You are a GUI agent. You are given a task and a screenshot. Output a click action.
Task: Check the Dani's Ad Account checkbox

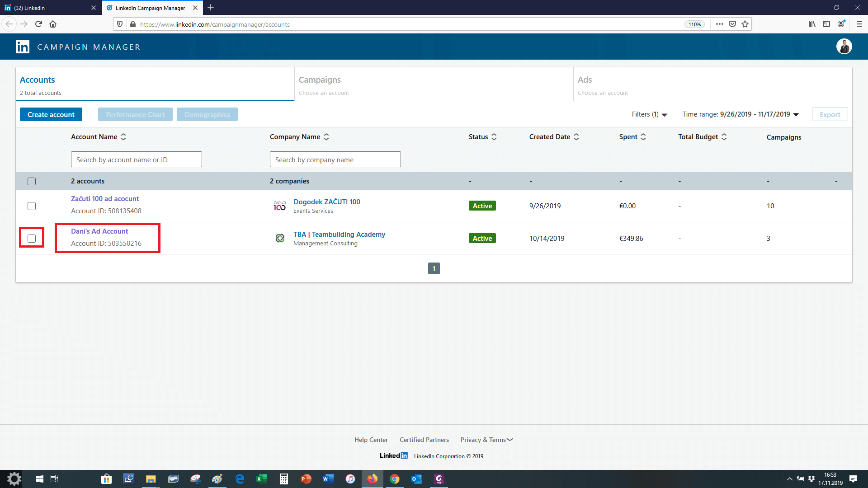tap(32, 239)
